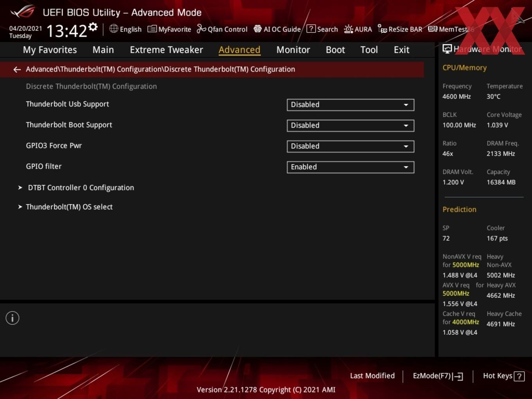This screenshot has width=532, height=399.
Task: Switch to My Favorites tab
Action: click(x=50, y=50)
